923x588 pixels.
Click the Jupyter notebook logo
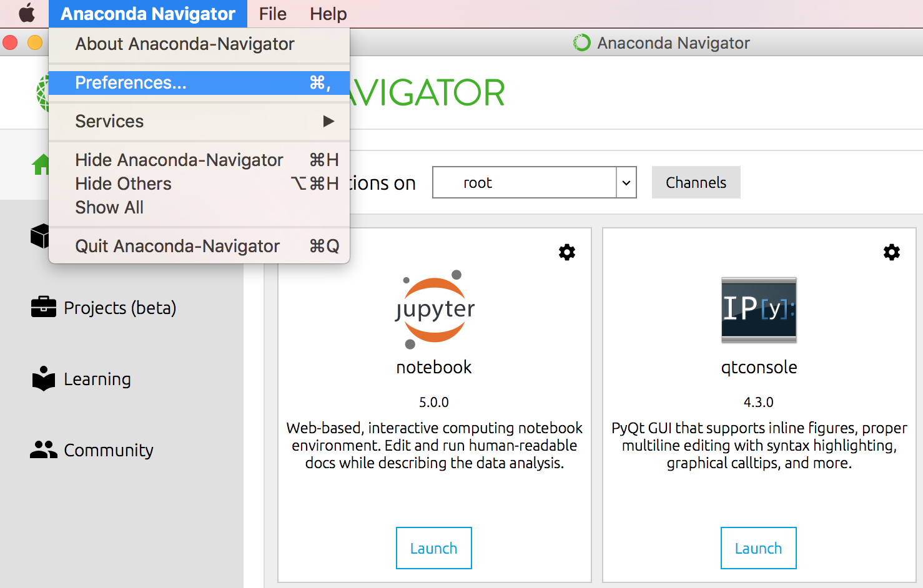(x=435, y=310)
